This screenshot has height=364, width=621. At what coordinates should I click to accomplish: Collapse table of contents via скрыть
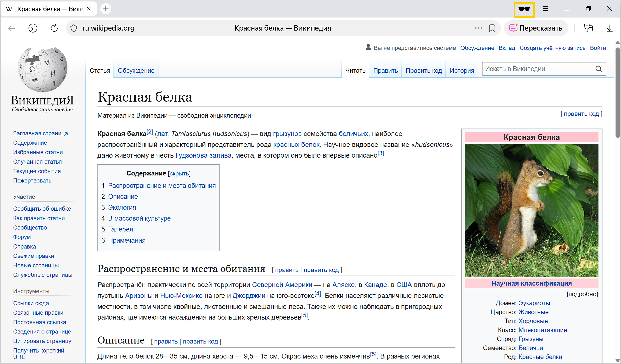click(x=179, y=173)
